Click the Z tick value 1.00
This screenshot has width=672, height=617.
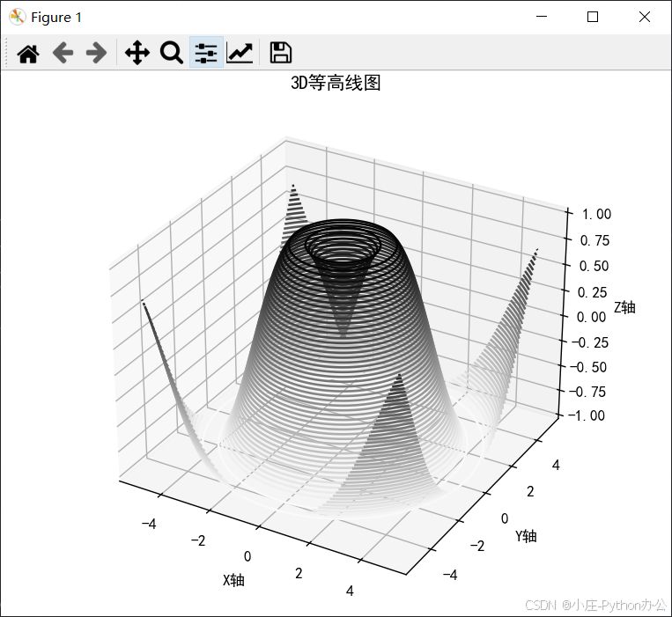[x=596, y=214]
